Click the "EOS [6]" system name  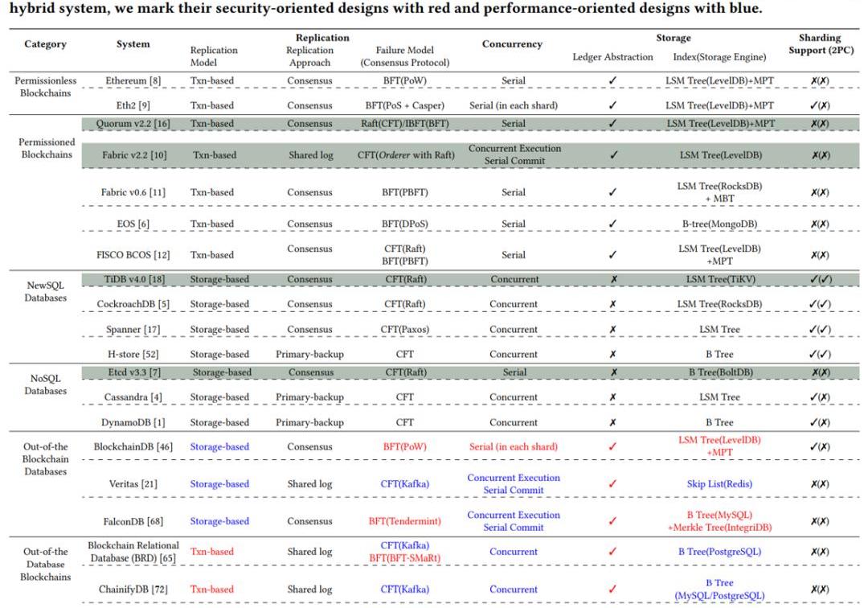click(133, 224)
